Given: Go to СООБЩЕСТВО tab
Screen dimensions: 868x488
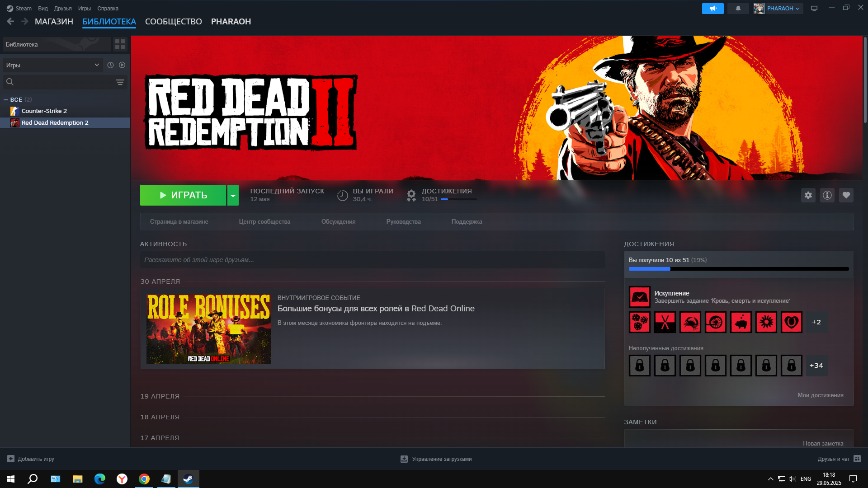Looking at the screenshot, I should pos(174,21).
